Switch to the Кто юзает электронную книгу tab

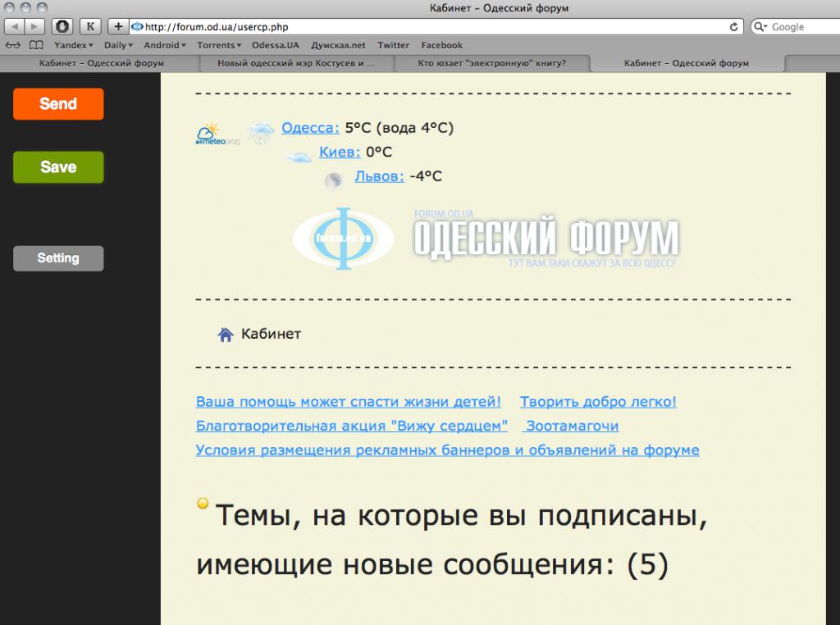[x=491, y=63]
